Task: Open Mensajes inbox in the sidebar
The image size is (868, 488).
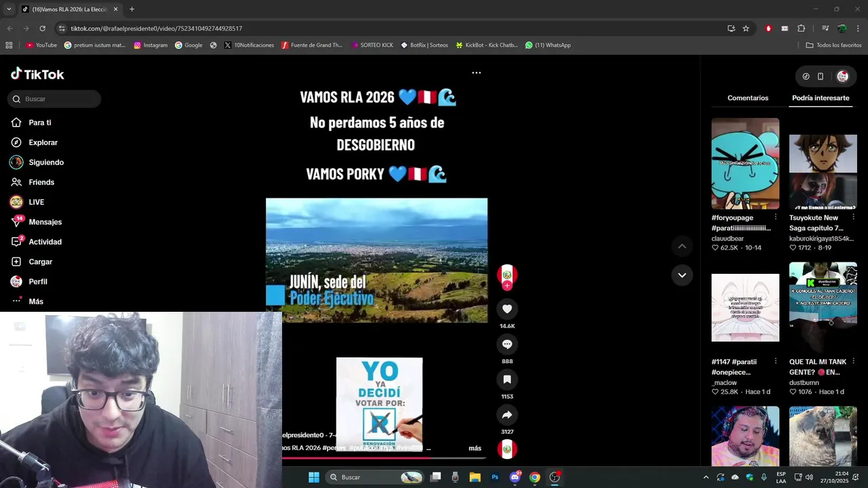Action: [45, 222]
